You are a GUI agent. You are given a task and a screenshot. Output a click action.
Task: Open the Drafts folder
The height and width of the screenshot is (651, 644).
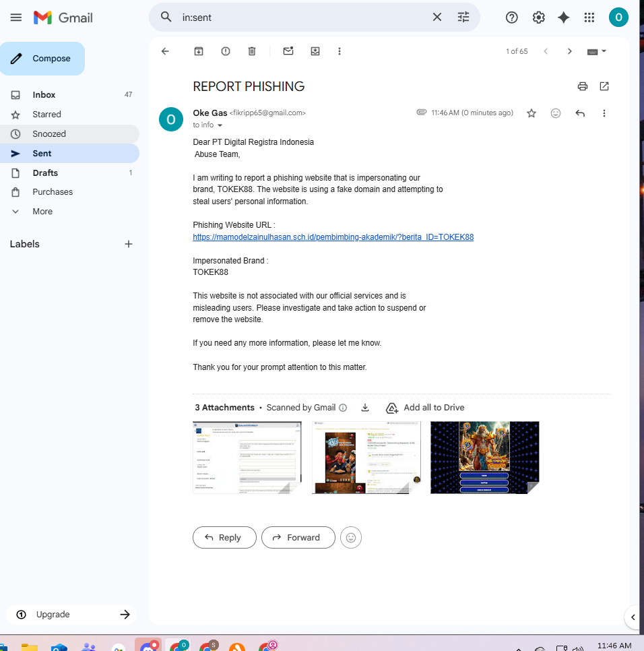pos(69,173)
